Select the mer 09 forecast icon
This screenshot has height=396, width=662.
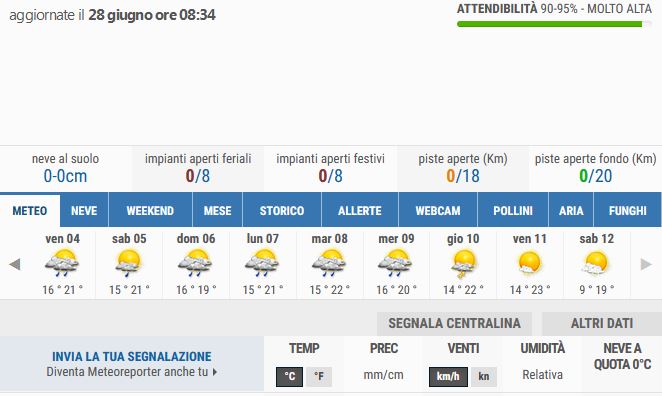coord(396,263)
